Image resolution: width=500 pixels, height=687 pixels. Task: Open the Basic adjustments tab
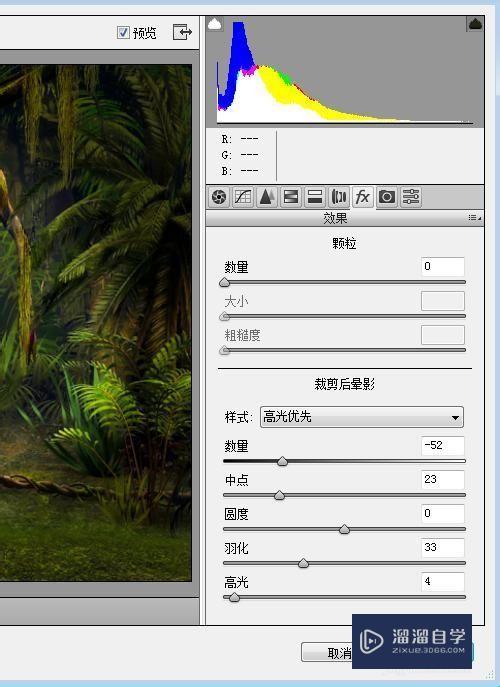[219, 197]
